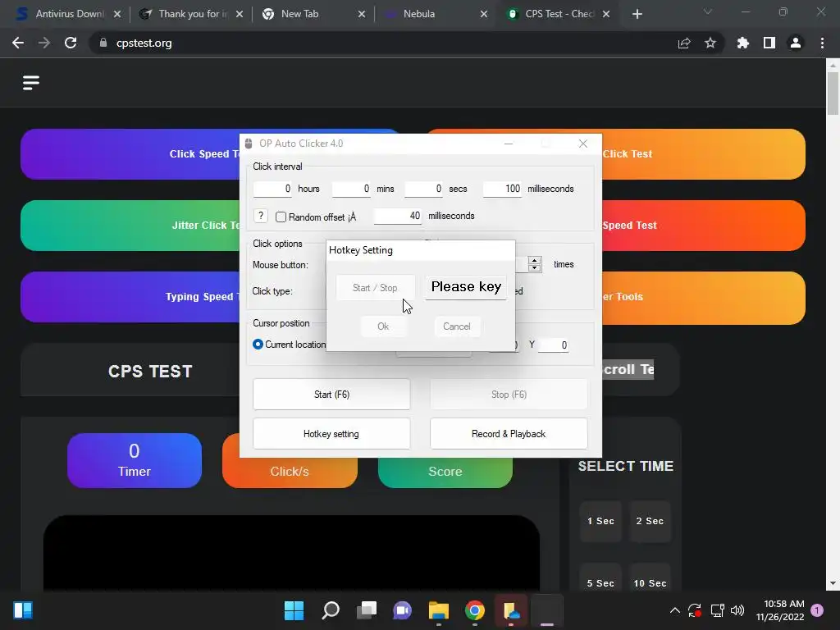Open Chrome from taskbar
This screenshot has height=630, width=840.
point(475,610)
